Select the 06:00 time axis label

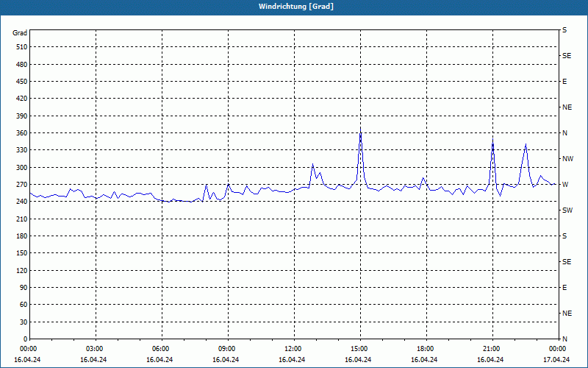click(160, 349)
